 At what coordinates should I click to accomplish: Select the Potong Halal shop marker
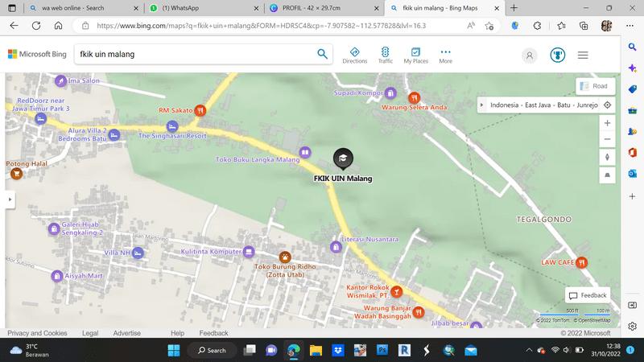pyautogui.click(x=16, y=174)
